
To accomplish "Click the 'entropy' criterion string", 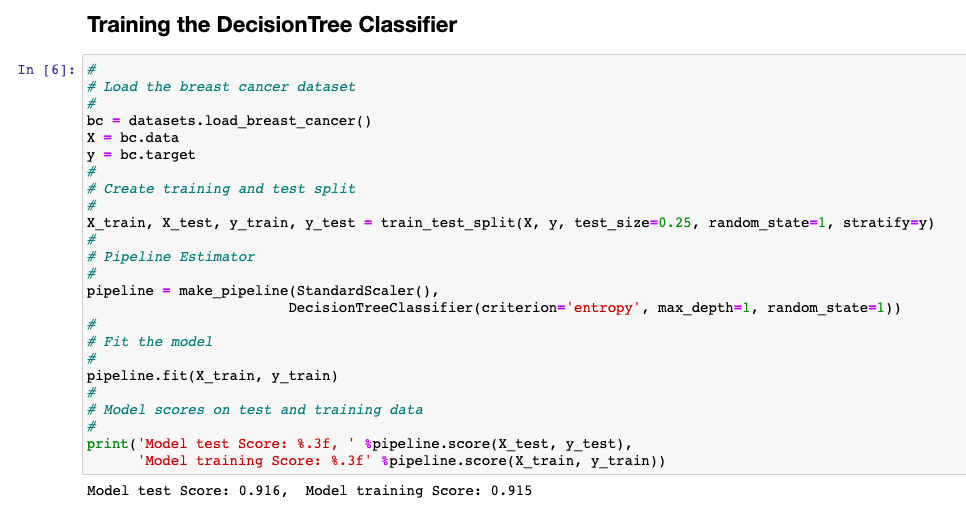I will [x=603, y=308].
